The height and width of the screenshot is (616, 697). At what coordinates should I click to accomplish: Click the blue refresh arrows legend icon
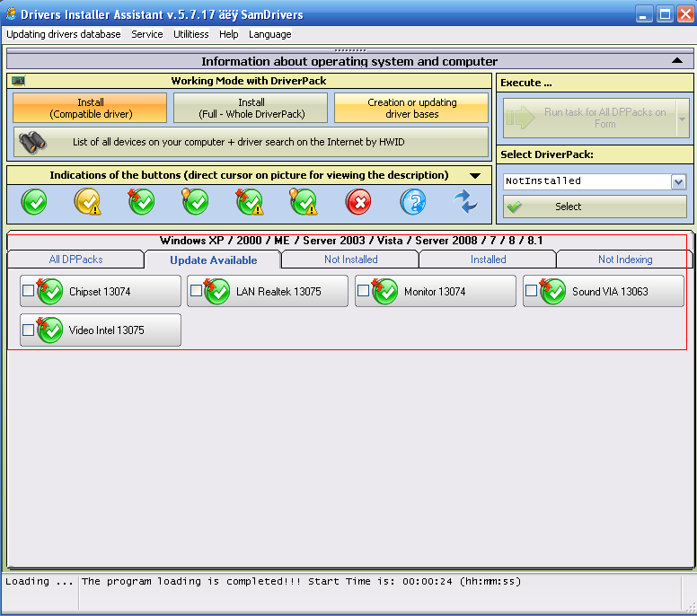point(465,202)
